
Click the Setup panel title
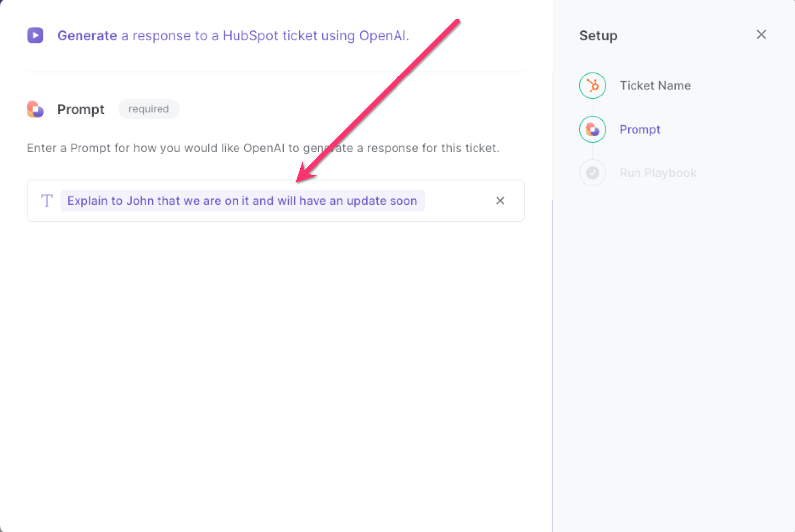tap(598, 35)
